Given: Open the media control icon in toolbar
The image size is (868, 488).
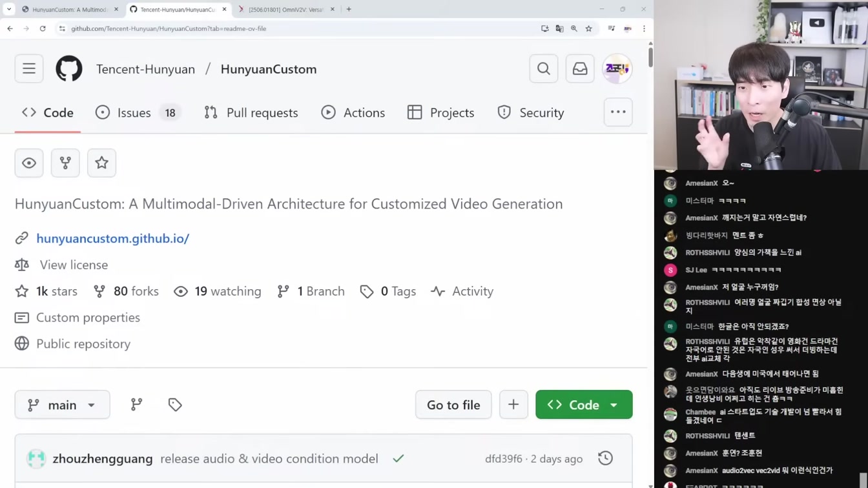Looking at the screenshot, I should point(611,28).
